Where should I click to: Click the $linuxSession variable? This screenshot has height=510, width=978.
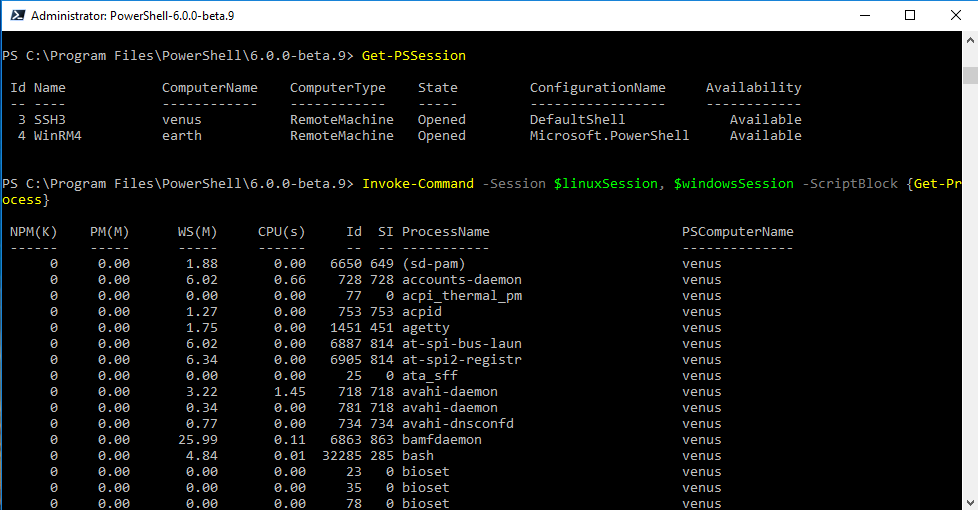click(x=606, y=184)
